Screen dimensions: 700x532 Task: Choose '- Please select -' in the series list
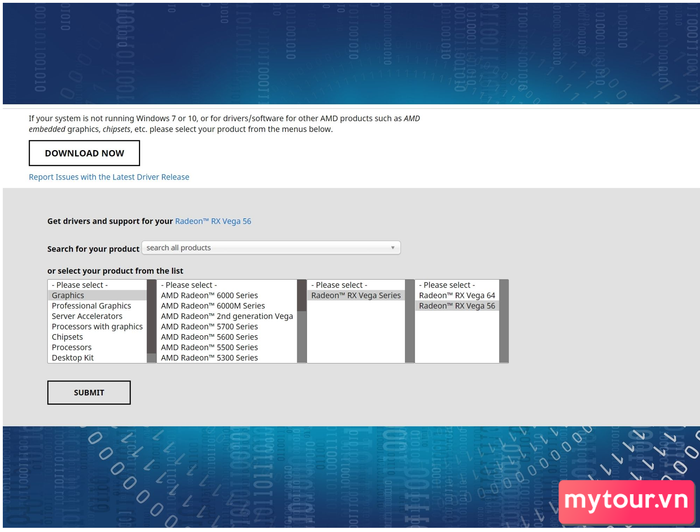tap(227, 285)
